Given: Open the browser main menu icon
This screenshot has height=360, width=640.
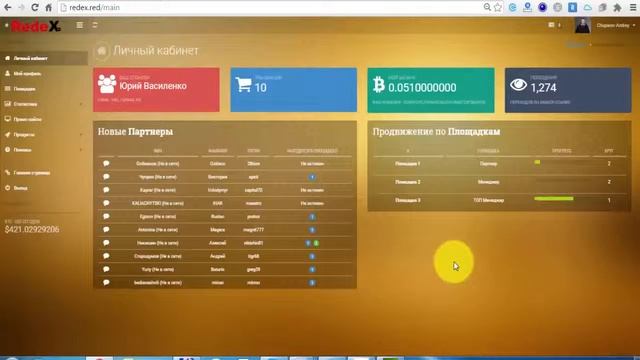Looking at the screenshot, I should pos(633,7).
